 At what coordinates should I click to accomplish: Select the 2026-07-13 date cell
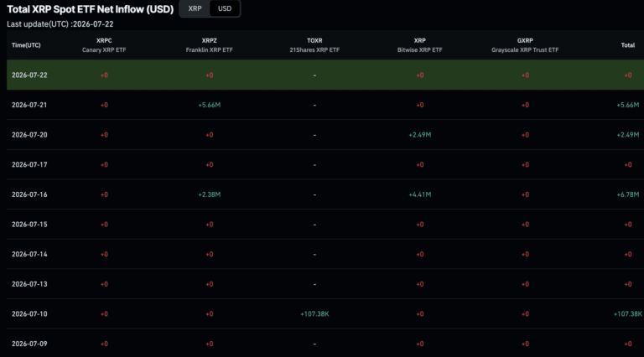tap(29, 284)
